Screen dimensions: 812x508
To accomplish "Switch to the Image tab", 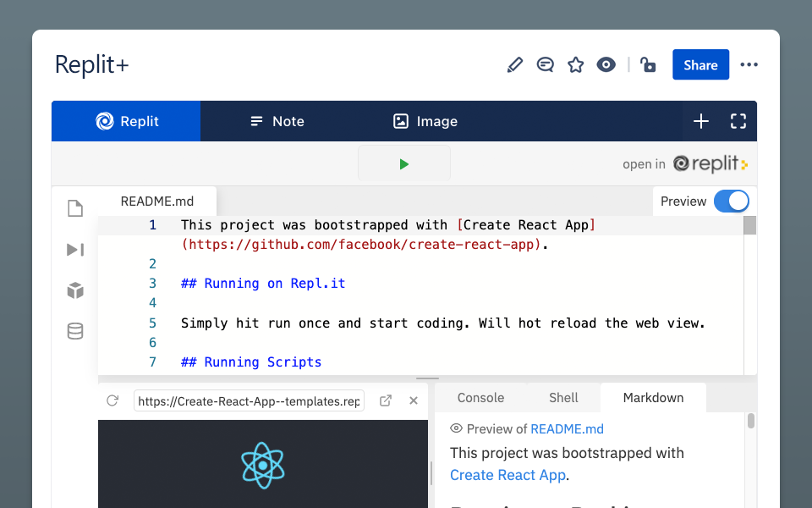I will (x=425, y=121).
